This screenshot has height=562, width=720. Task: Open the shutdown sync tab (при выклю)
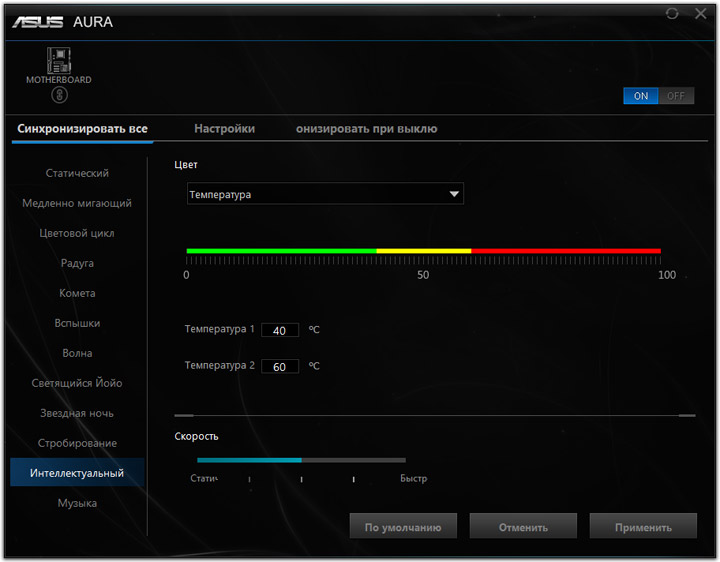[x=366, y=129]
